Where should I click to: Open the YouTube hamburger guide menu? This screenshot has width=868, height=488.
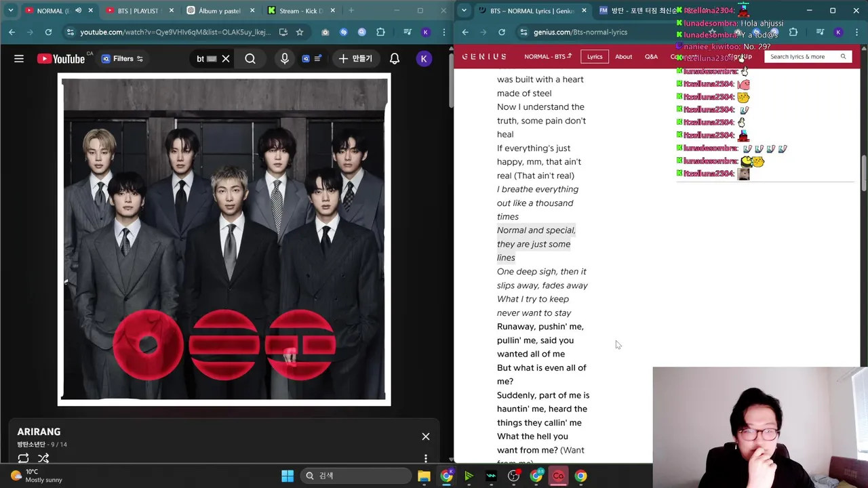(19, 59)
